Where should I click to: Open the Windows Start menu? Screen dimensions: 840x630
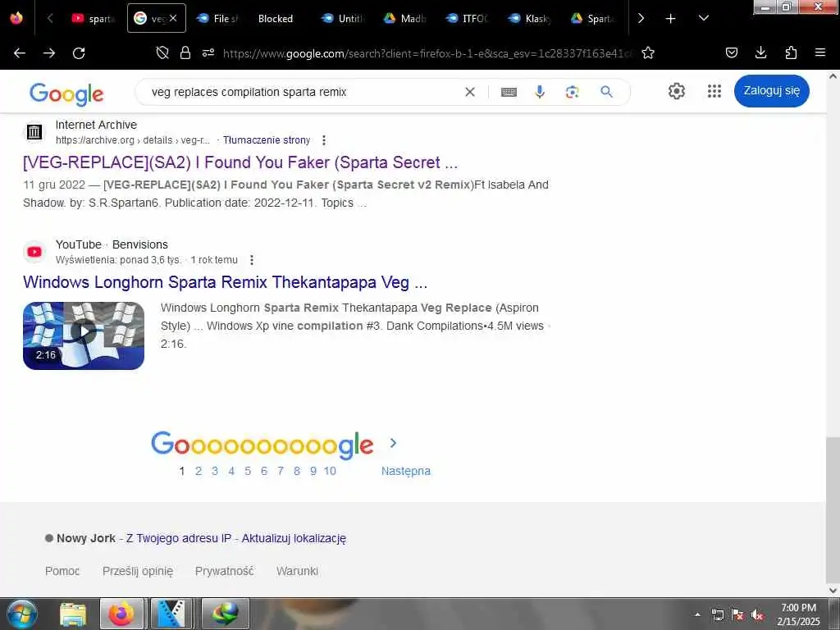tap(21, 614)
